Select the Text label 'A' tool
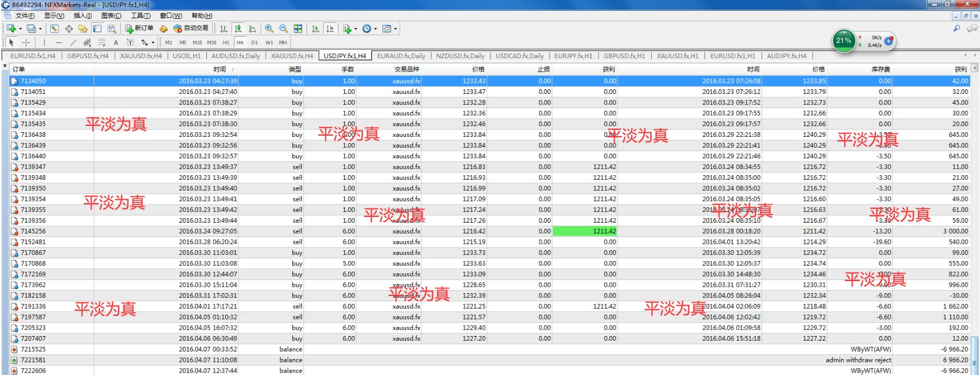 pyautogui.click(x=115, y=42)
